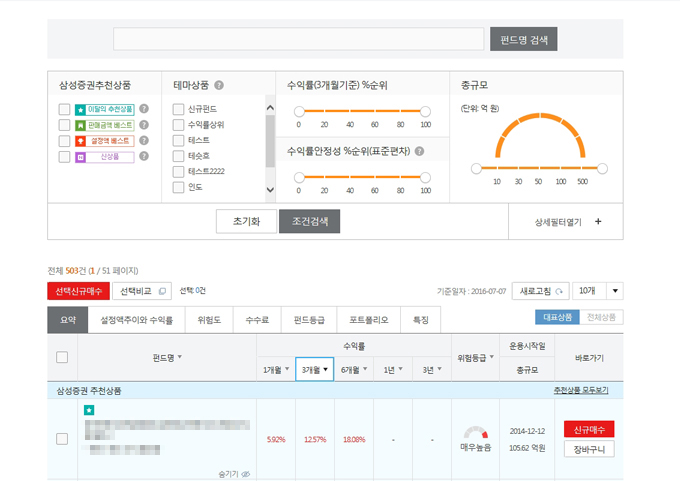
Task: Click the 매우높음 risk gauge icon
Action: point(474,434)
